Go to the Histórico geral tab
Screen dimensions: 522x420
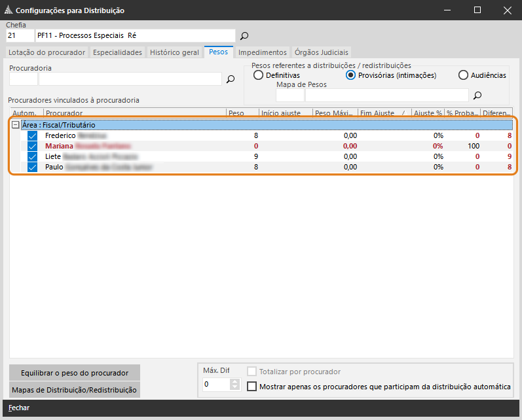tap(174, 52)
